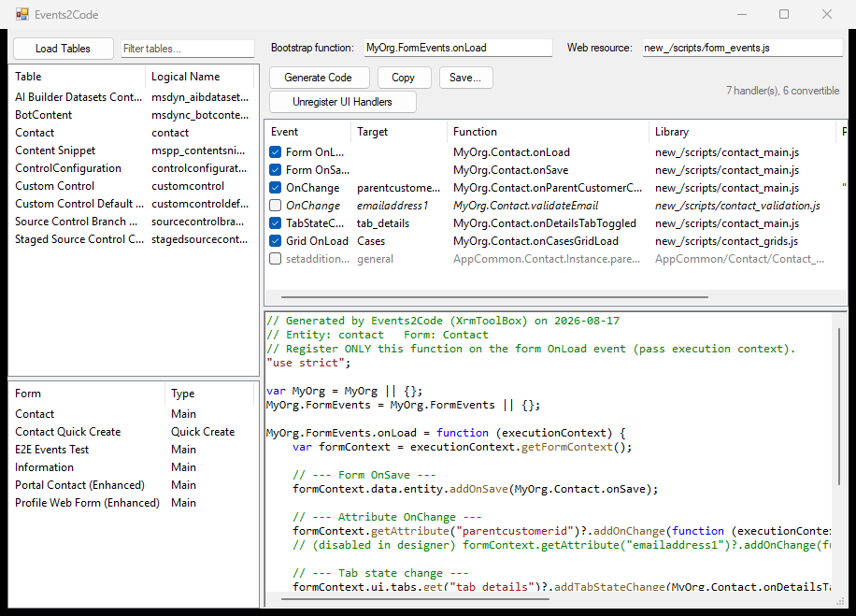This screenshot has width=856, height=616.
Task: Click MyOrg.Contact.onDetailsTabToggled function cell
Action: point(545,223)
